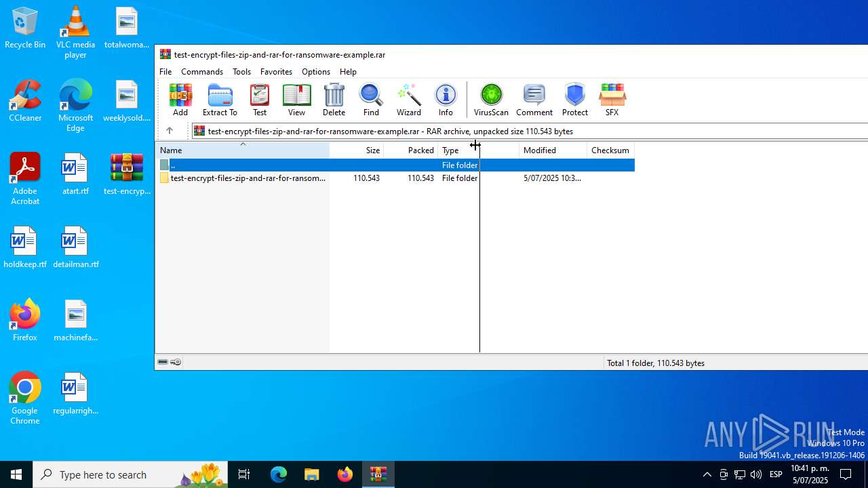Screen dimensions: 868x488
Task: Click the 5/07/2025 modified date cell
Action: point(552,178)
